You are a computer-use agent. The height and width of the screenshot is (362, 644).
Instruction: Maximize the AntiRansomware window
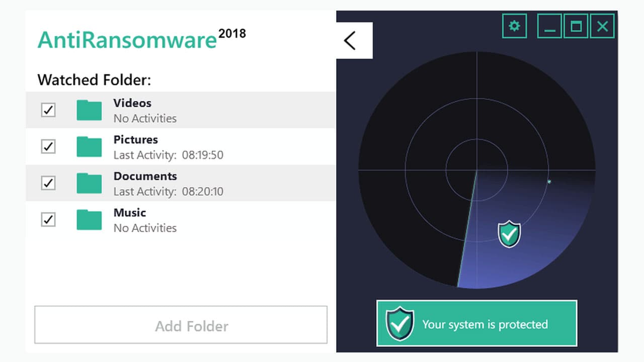[576, 26]
